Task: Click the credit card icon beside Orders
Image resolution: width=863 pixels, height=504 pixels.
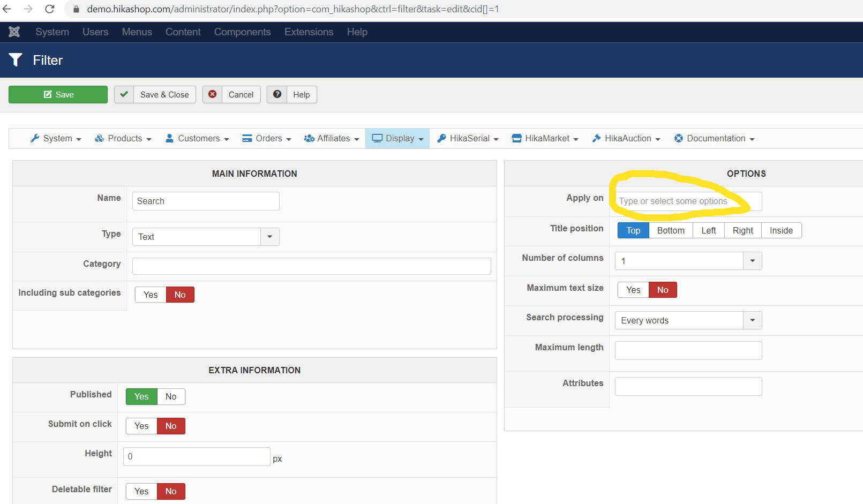Action: click(x=247, y=138)
